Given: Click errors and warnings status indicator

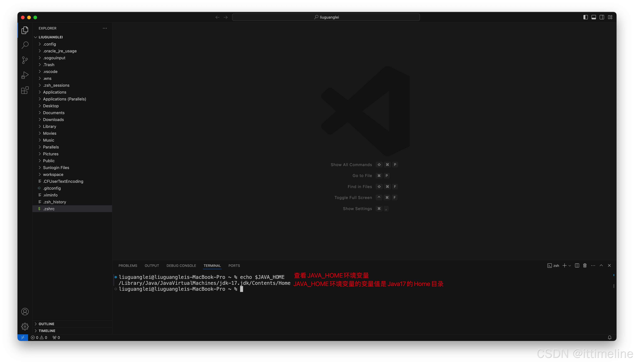Looking at the screenshot, I should pyautogui.click(x=39, y=337).
